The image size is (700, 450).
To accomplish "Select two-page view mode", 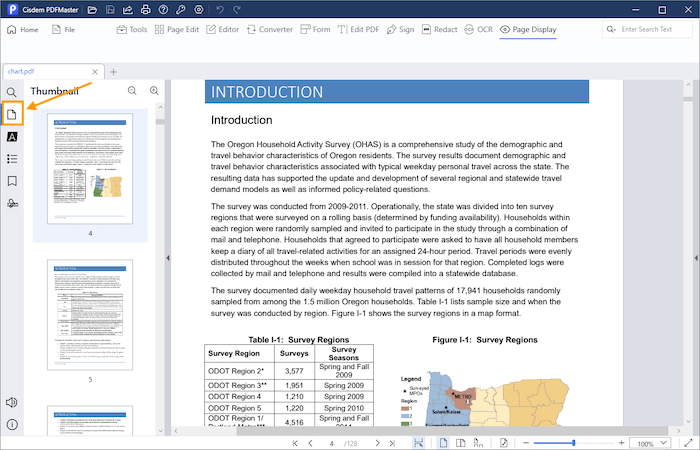I will pyautogui.click(x=460, y=443).
